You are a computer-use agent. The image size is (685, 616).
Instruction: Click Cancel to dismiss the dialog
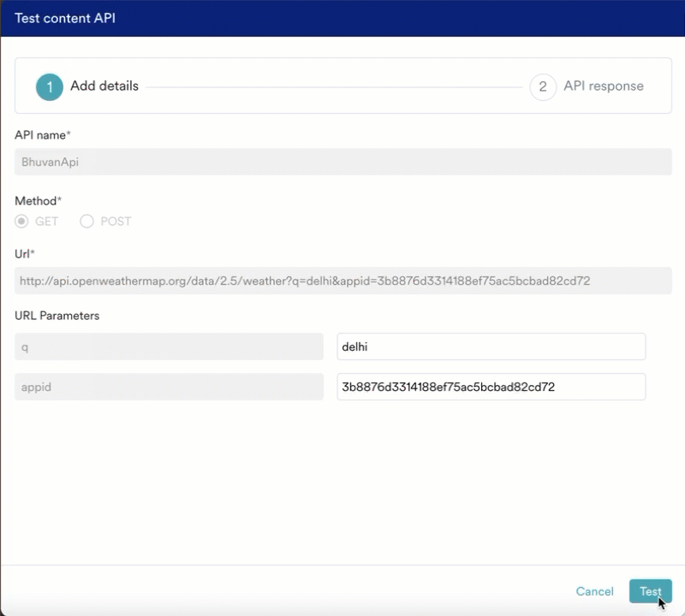point(594,591)
